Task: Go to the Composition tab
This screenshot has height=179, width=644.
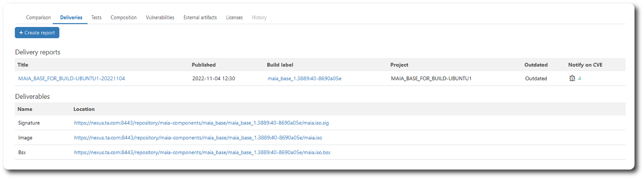Action: coord(123,18)
